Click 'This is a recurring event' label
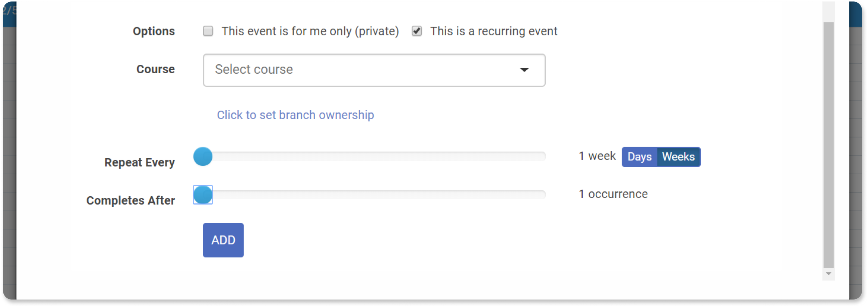This screenshot has width=868, height=307. pos(493,31)
